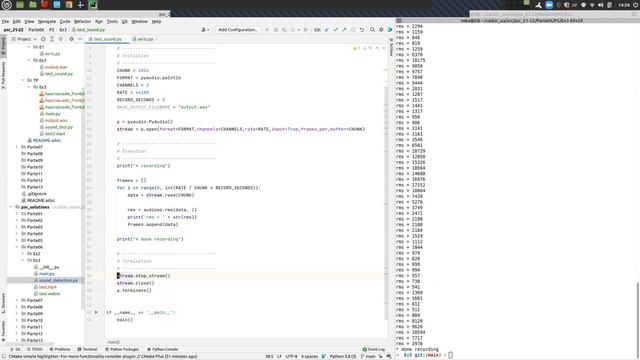Open the Python Console tool window
640x360 pixels.
coord(162,349)
